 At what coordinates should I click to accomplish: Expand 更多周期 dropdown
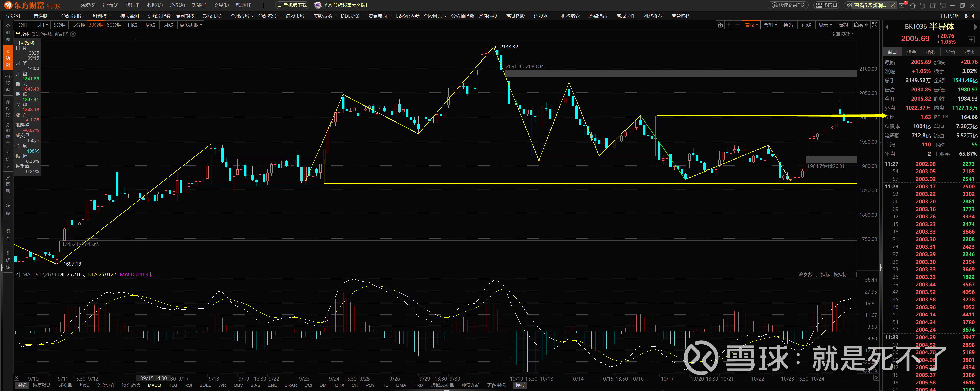tap(191, 25)
